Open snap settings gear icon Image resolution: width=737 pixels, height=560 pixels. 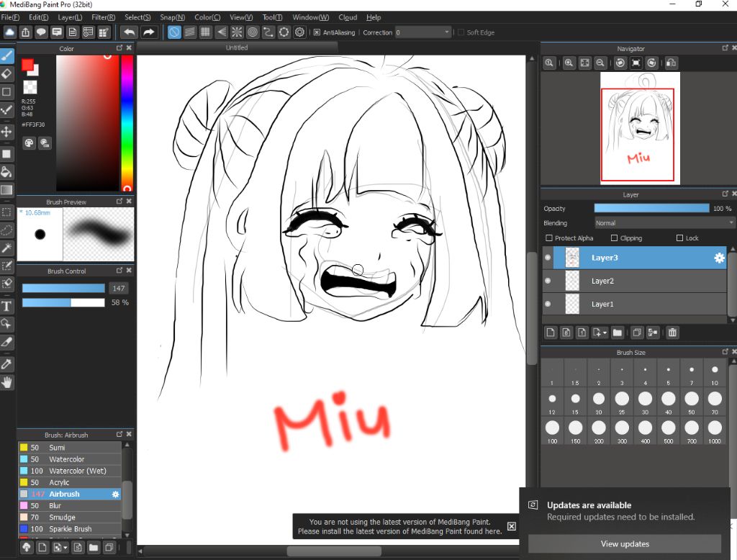pyautogui.click(x=300, y=32)
